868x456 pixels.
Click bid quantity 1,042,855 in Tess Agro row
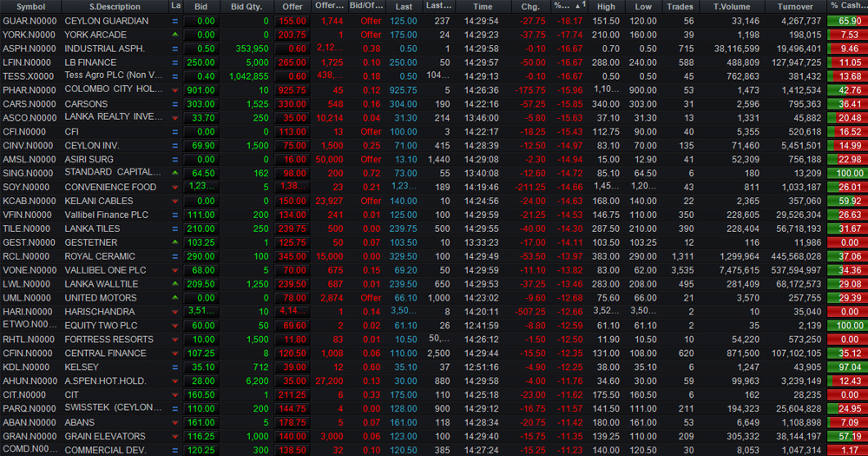tap(247, 76)
